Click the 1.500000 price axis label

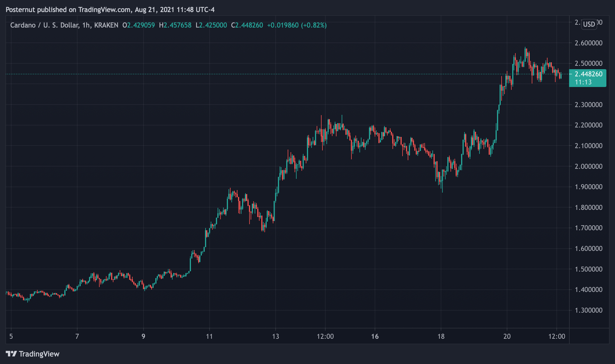589,269
